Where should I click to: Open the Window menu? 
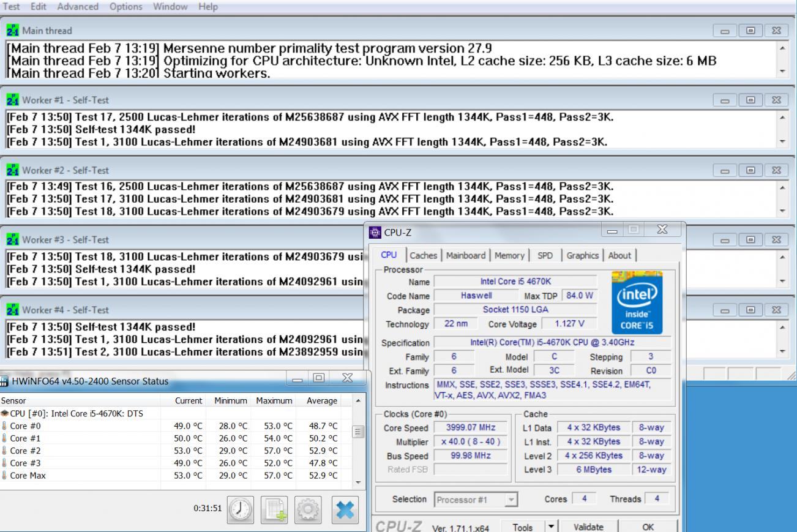[171, 7]
